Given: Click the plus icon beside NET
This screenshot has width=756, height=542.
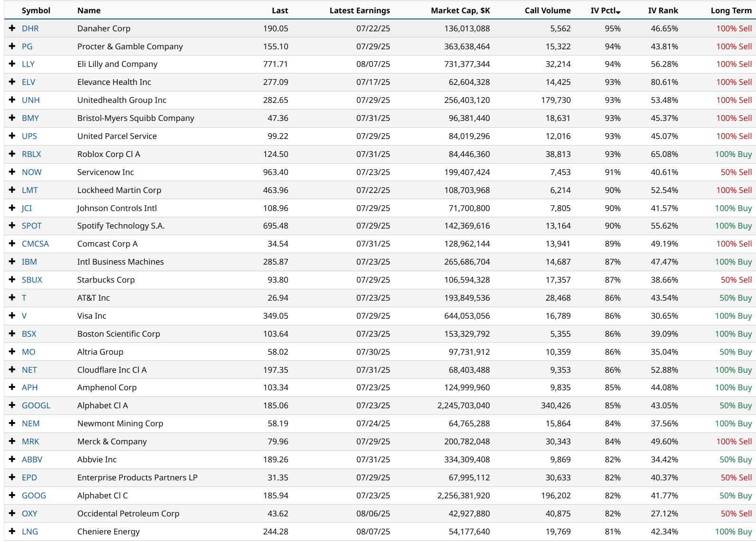Looking at the screenshot, I should click(x=12, y=370).
